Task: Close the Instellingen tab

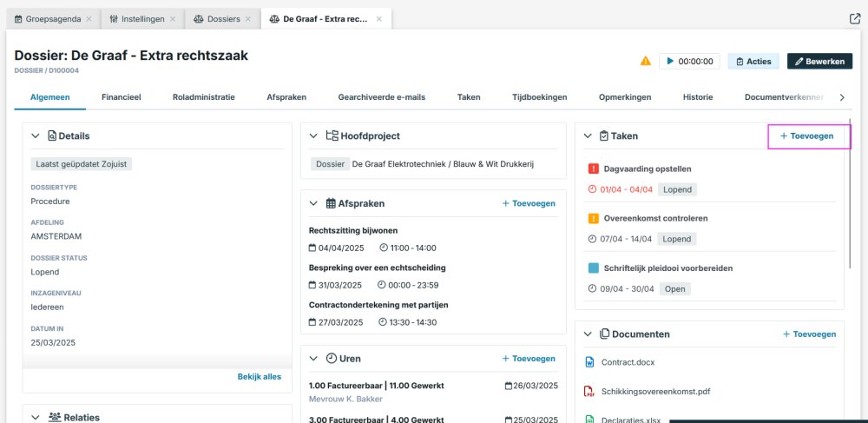Action: [x=172, y=19]
